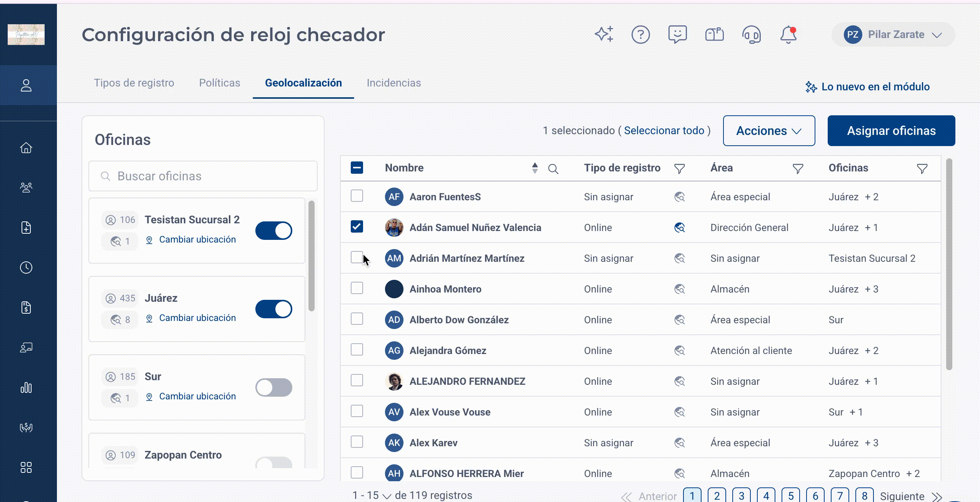This screenshot has height=502, width=980.
Task: Open the clock icon in sidebar
Action: 26,268
